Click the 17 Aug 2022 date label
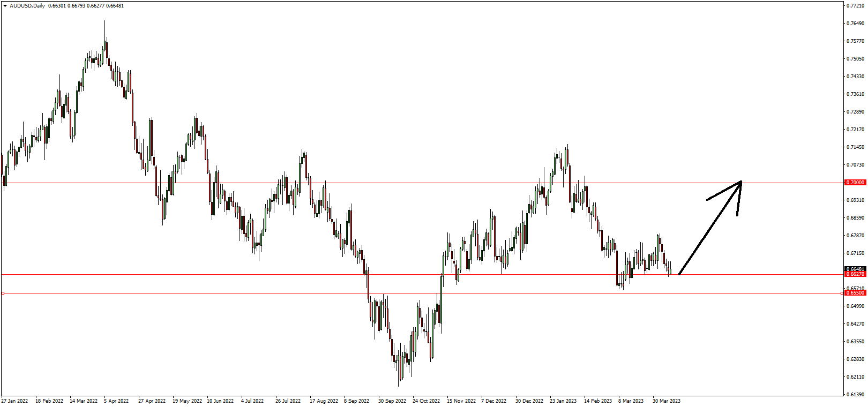 [x=324, y=401]
